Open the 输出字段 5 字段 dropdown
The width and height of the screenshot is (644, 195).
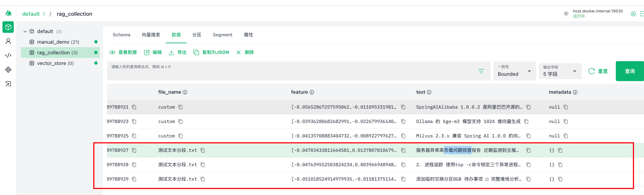tap(560, 71)
